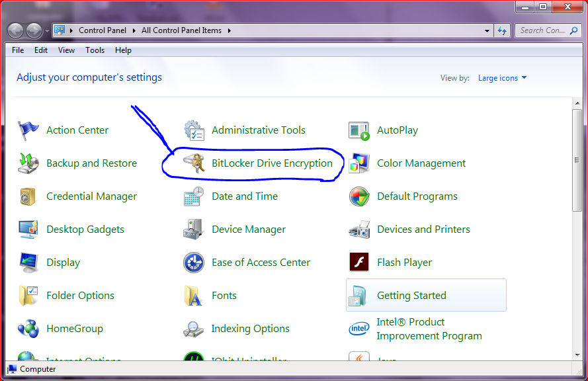Open the HomeGroup spheres icon

28,329
